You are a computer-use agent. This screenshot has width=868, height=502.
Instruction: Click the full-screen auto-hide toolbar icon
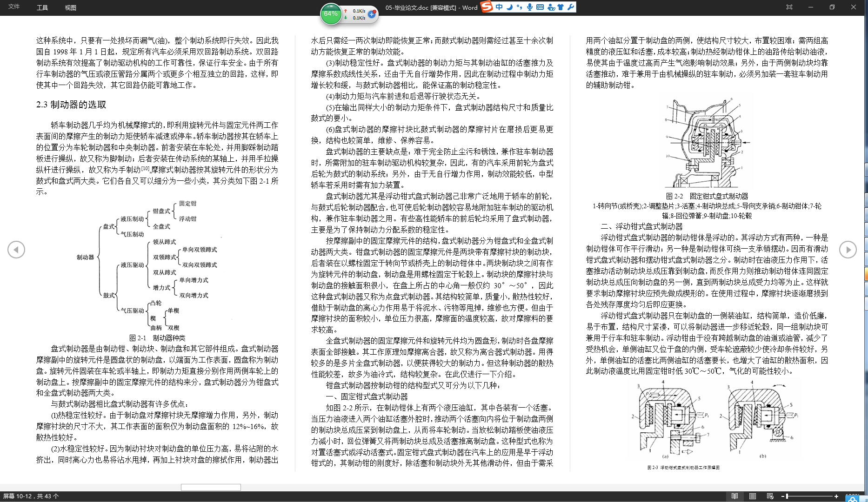point(789,7)
